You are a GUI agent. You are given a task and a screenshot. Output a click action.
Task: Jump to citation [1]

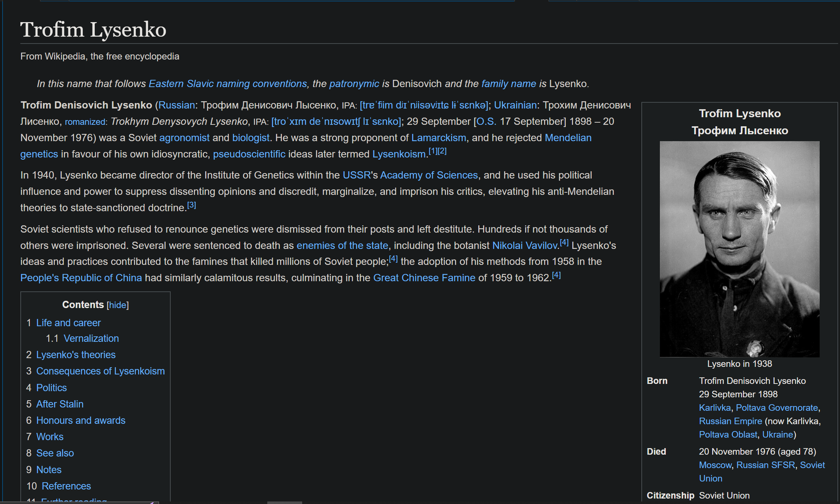(x=433, y=151)
